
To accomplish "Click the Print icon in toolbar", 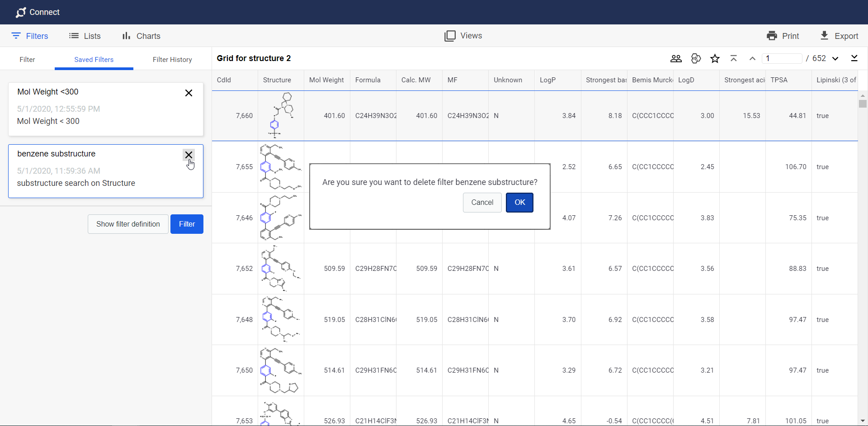I will (x=772, y=36).
